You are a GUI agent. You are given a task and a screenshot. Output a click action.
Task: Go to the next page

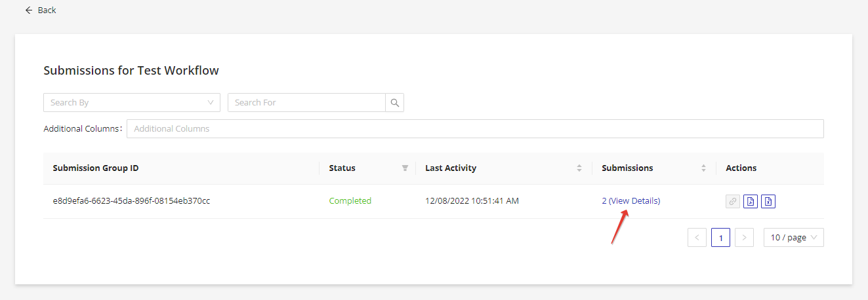click(x=744, y=238)
